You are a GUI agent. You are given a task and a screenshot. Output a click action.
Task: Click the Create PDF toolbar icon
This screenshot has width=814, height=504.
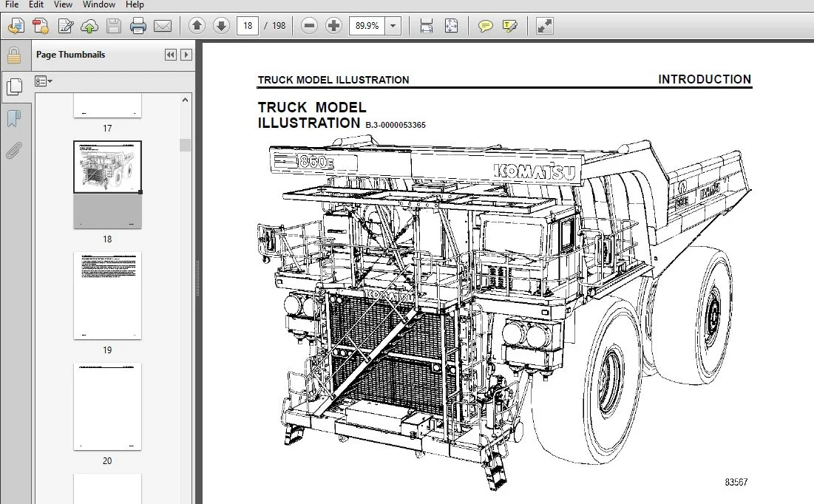[41, 25]
